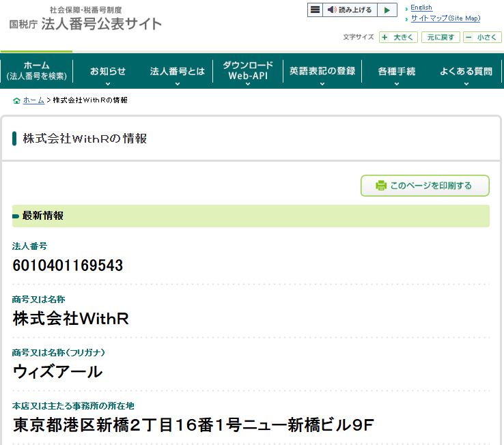Viewport: 504px width, 445px height.
Task: Click the company name 株式会社WithR value
Action: 71,319
